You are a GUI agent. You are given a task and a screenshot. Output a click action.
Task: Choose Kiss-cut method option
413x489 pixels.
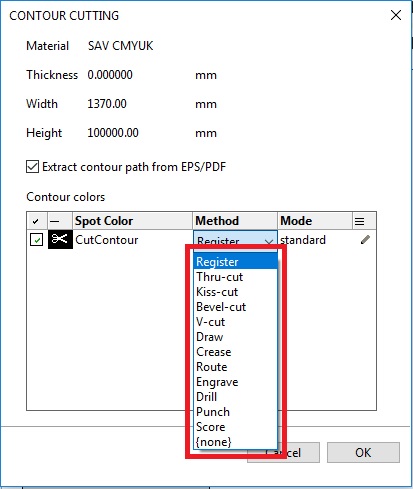(235, 292)
